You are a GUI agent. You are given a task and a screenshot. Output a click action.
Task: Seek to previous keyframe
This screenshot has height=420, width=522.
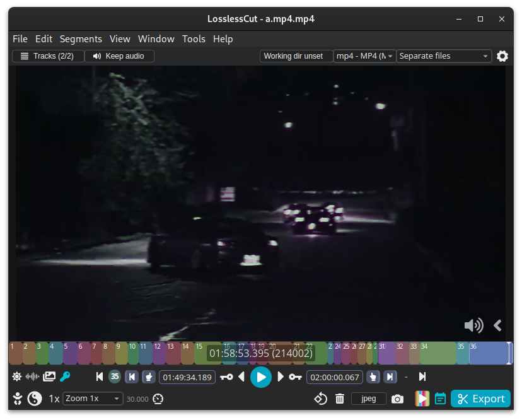[x=227, y=377]
